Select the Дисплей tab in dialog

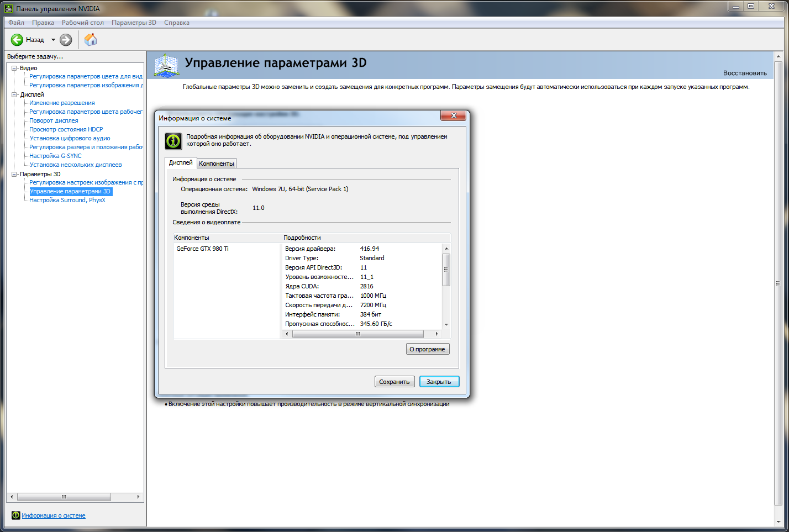[x=181, y=162]
